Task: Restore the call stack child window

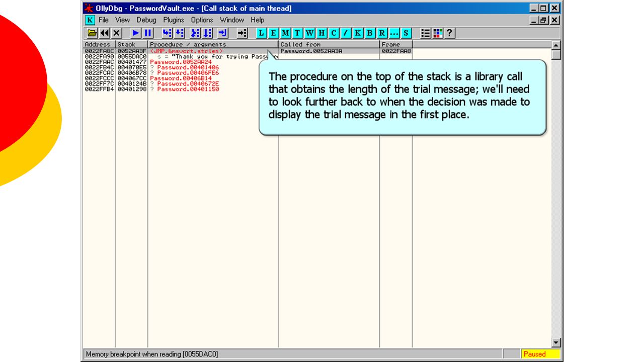Action: click(x=544, y=20)
